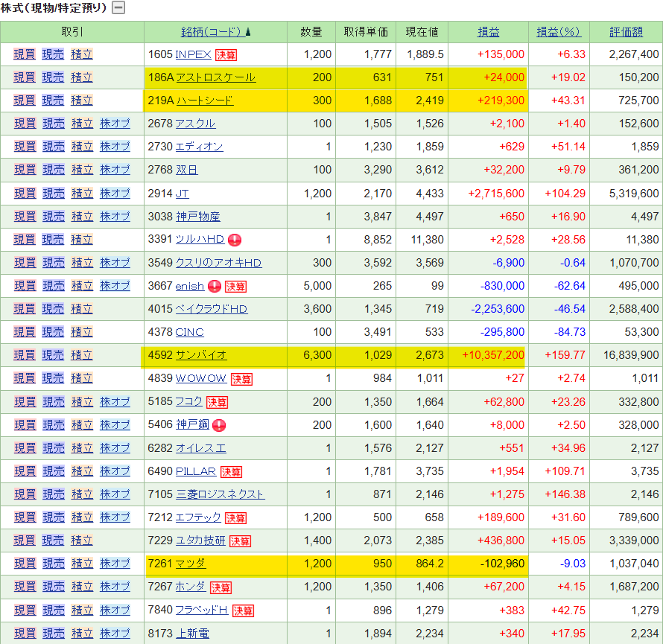This screenshot has height=644, width=663.
Task: Click 現買 in the サンバイオ row
Action: click(x=24, y=355)
